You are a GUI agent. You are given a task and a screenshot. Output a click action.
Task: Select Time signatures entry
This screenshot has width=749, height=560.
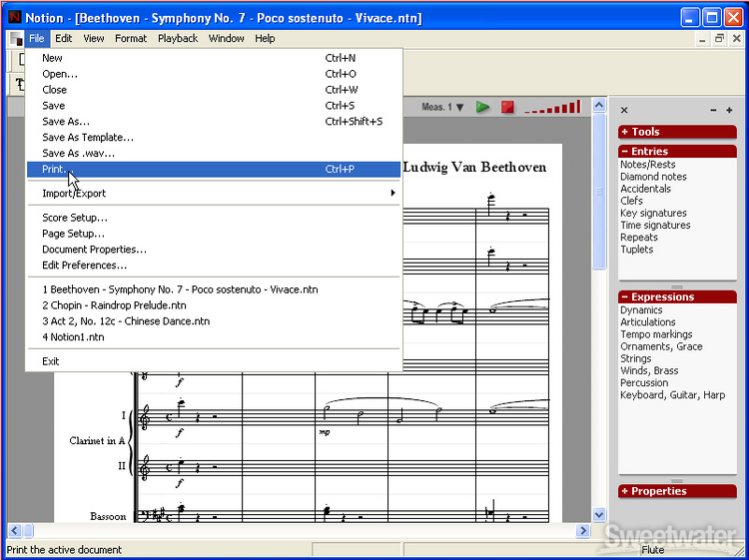655,226
